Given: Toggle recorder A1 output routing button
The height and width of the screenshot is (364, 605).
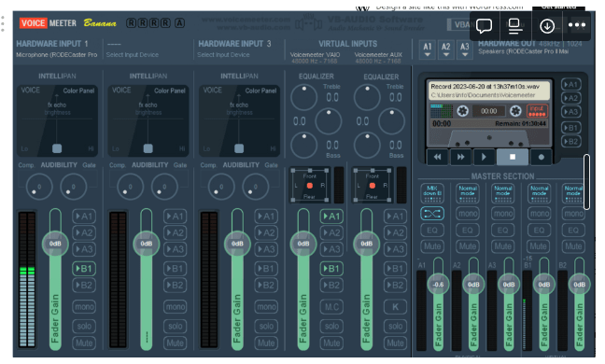Looking at the screenshot, I should (570, 84).
